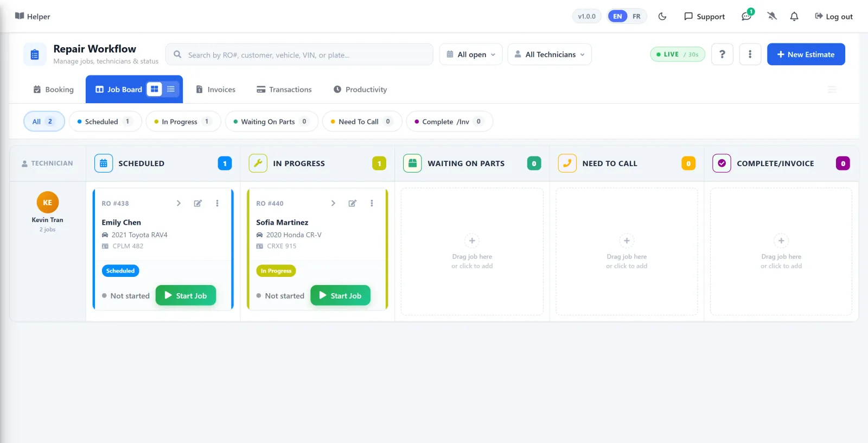Start Job for Sofia Martinez
Screen dimensions: 868x443
[341, 295]
